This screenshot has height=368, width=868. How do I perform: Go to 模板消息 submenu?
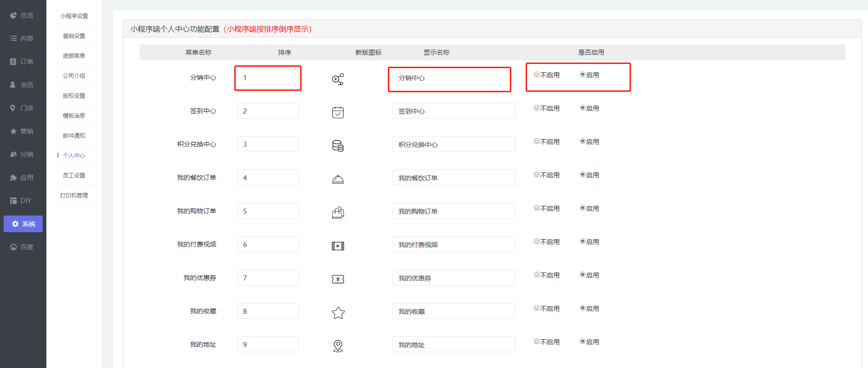pos(74,115)
